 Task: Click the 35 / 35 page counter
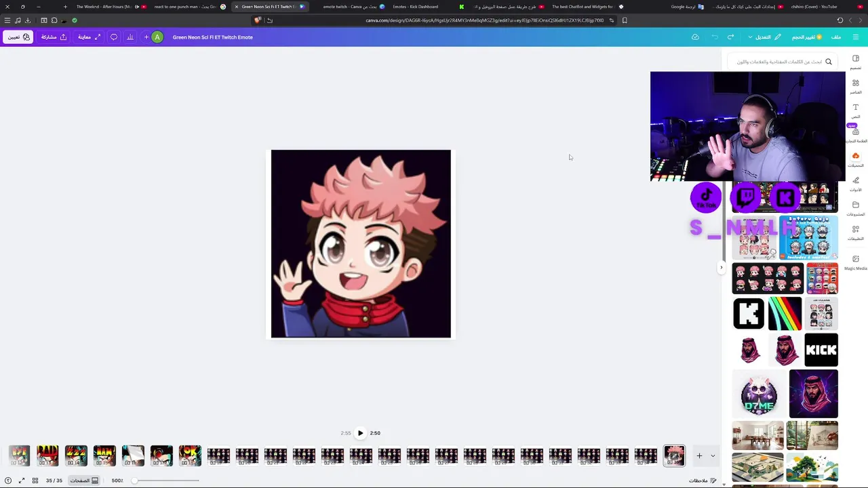click(54, 481)
